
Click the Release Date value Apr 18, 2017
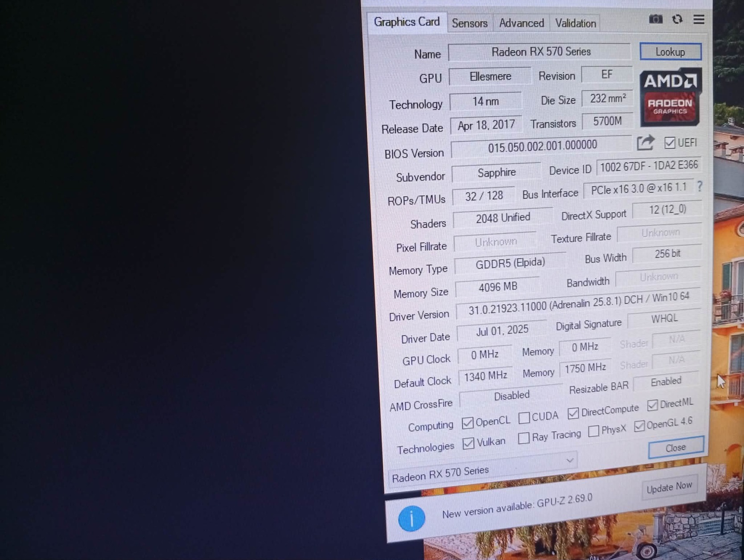tap(486, 125)
